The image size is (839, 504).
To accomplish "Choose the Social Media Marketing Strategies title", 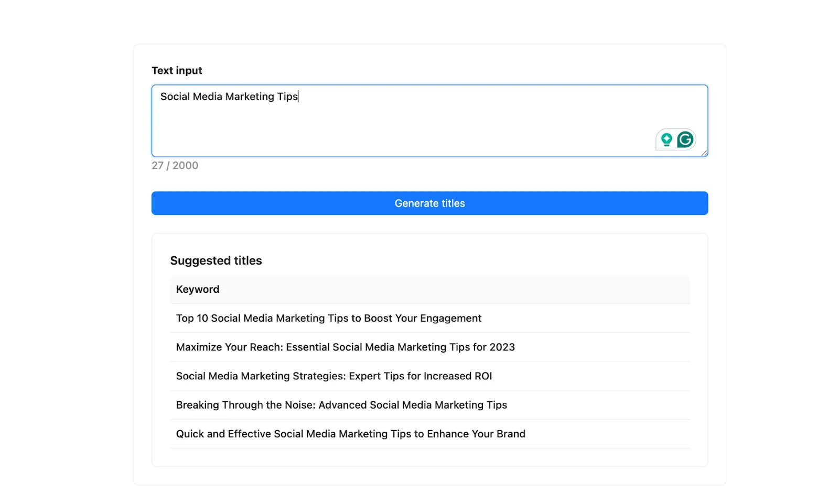I will tap(334, 376).
